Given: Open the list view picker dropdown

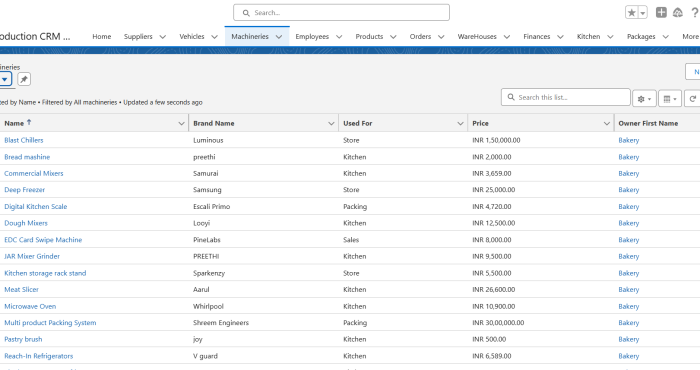Looking at the screenshot, I should point(4,79).
